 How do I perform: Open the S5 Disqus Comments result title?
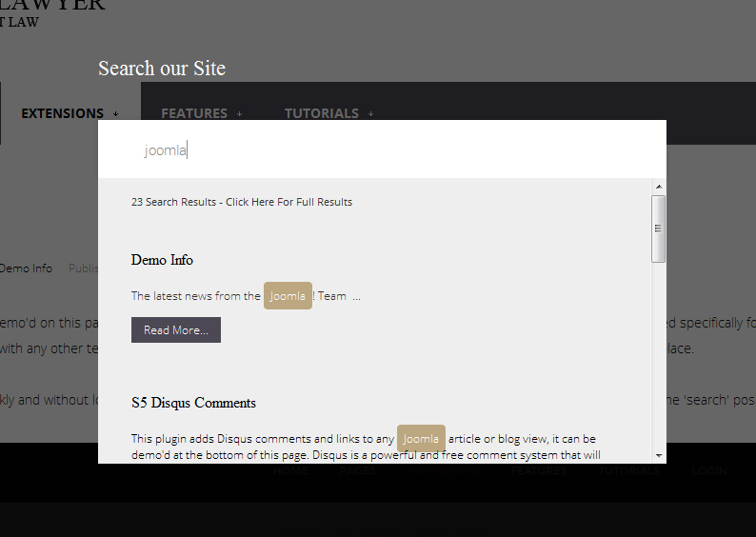pos(193,403)
